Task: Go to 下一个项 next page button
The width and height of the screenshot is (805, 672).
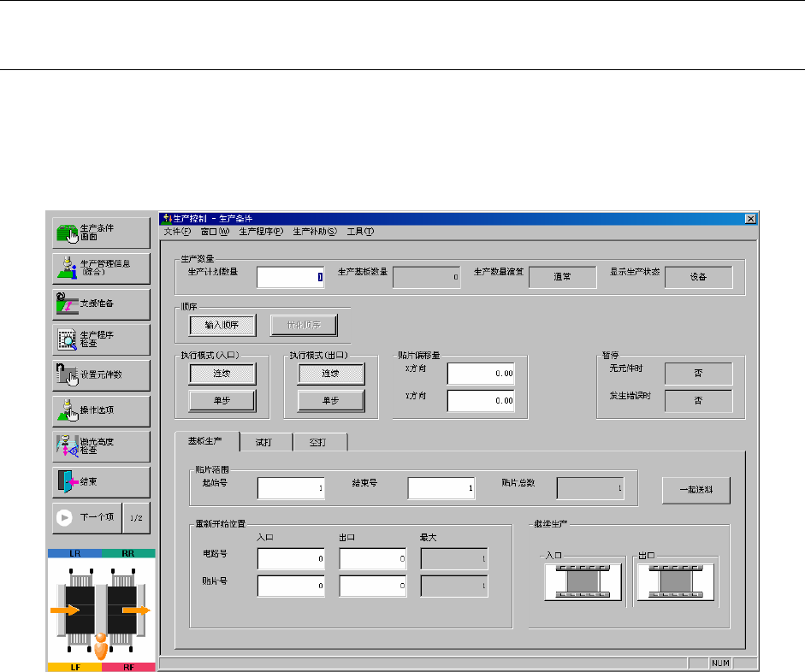Action: [87, 517]
